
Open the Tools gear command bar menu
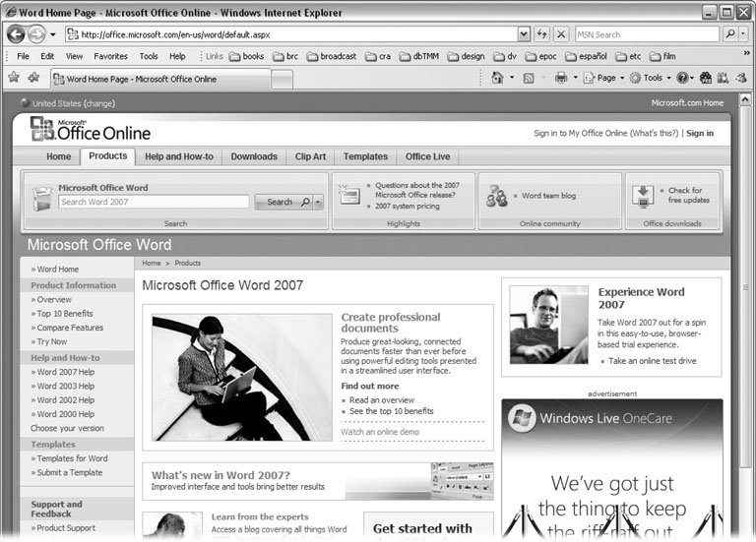[651, 78]
